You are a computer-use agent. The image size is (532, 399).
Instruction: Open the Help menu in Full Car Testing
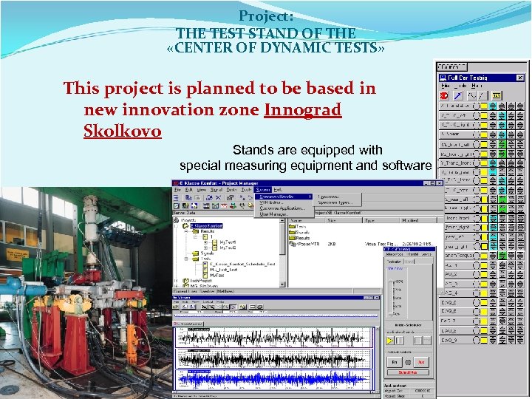click(477, 86)
